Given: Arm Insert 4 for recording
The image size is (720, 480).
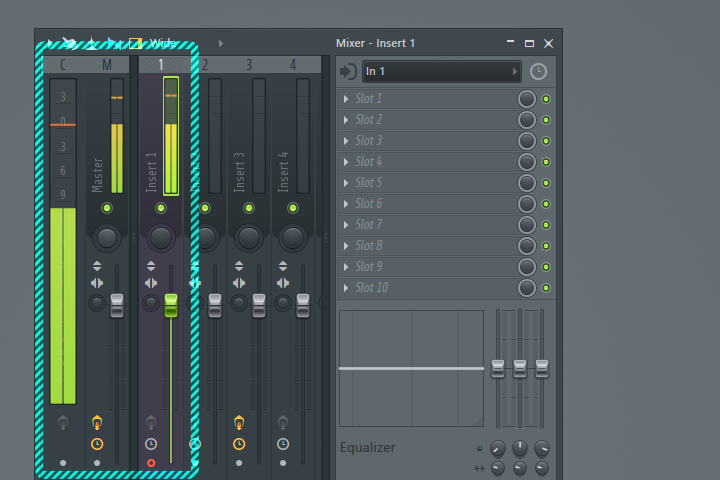Looking at the screenshot, I should (x=283, y=463).
